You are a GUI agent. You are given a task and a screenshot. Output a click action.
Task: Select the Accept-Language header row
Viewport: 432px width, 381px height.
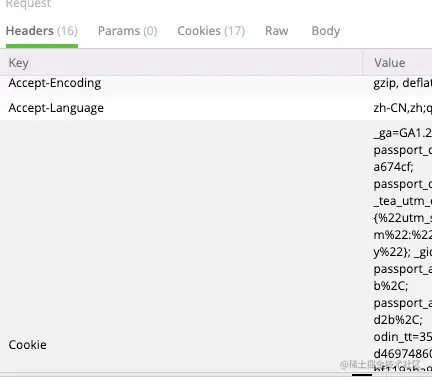(216, 108)
